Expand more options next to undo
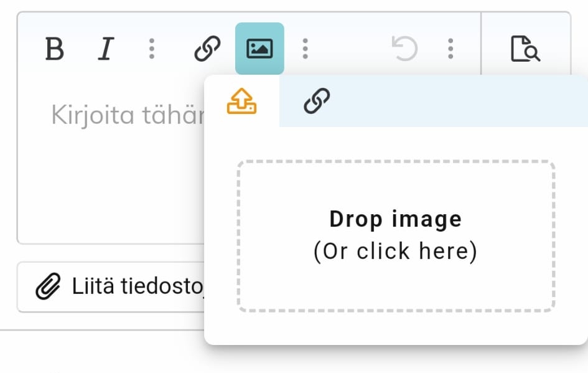This screenshot has width=588, height=373. pos(450,49)
